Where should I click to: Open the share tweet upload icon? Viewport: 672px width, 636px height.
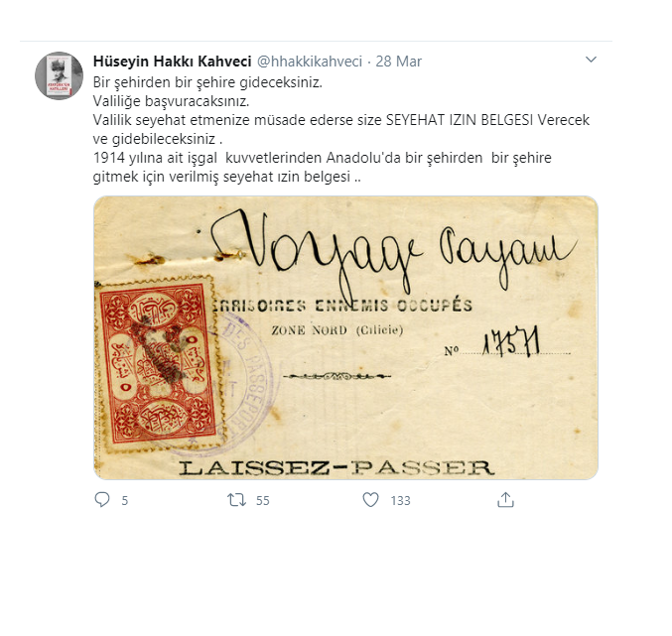pos(505,499)
